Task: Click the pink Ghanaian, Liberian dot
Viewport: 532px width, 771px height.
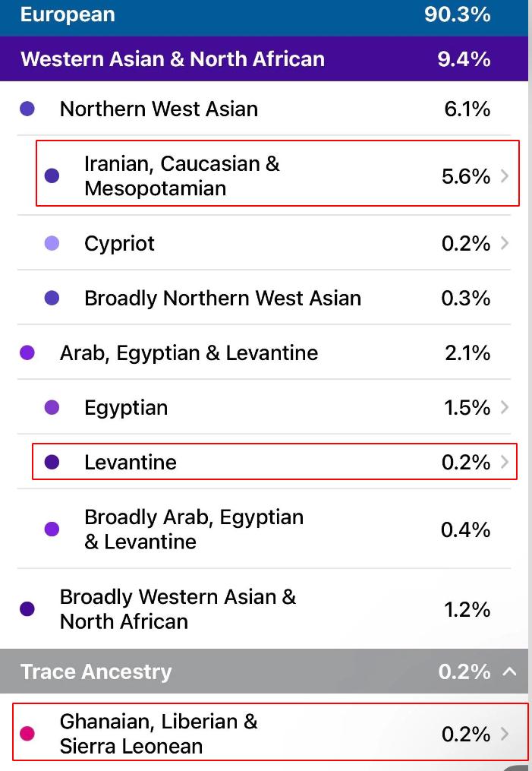Action: (27, 734)
